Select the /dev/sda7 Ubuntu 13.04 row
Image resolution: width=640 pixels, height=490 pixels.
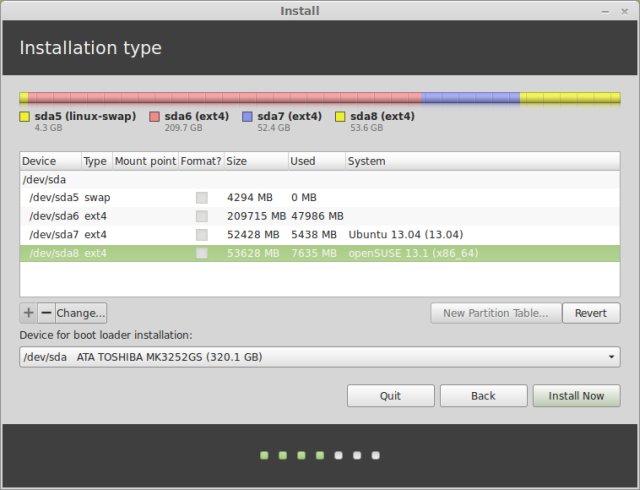[x=320, y=235]
